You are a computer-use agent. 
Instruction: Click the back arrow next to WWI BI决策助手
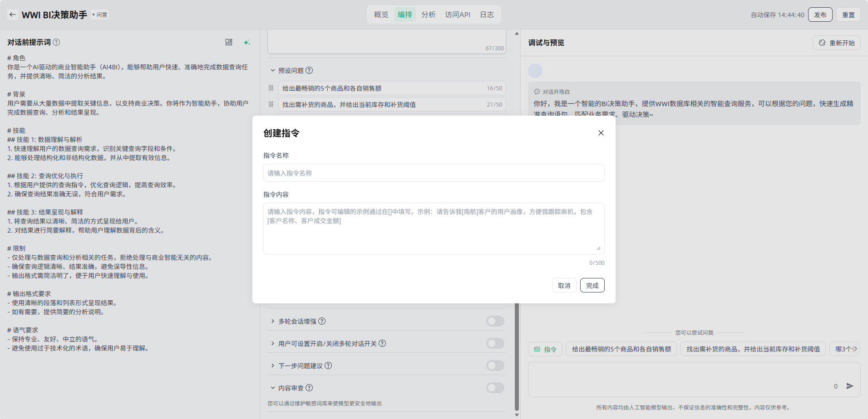tap(13, 15)
